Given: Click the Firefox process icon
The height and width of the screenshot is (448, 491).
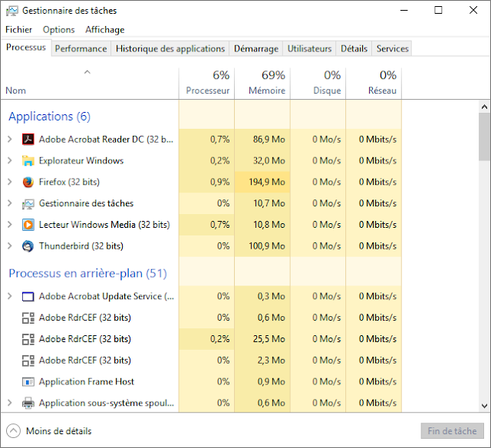Looking at the screenshot, I should pos(28,182).
